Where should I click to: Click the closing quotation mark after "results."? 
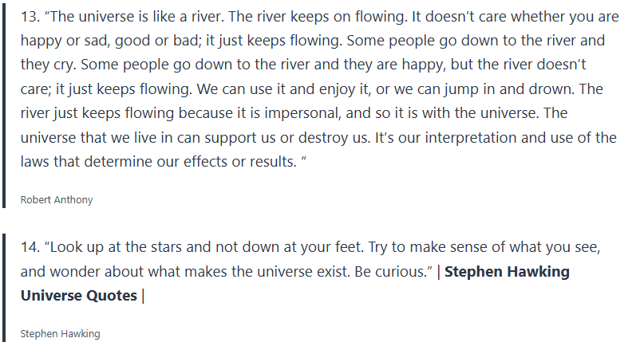(303, 161)
